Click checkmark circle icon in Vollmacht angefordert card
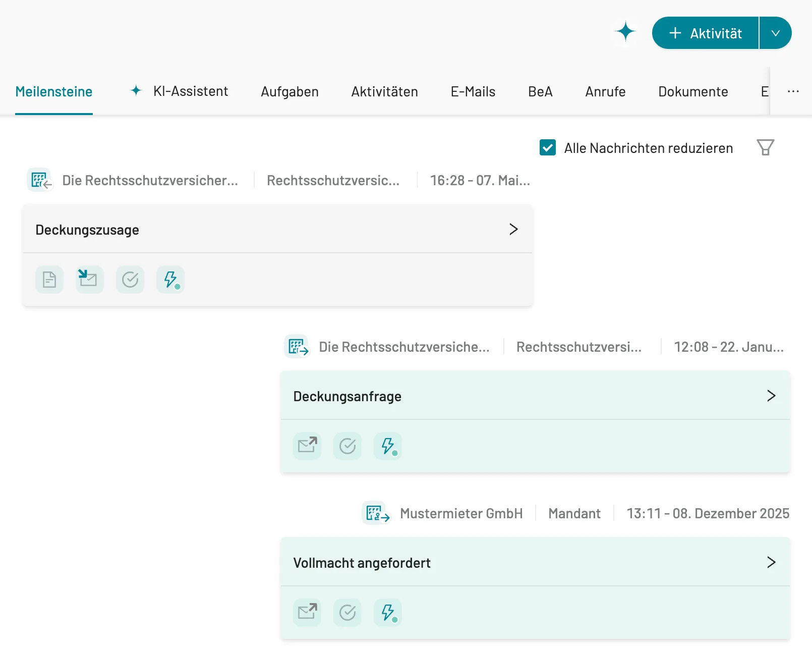 click(x=347, y=613)
